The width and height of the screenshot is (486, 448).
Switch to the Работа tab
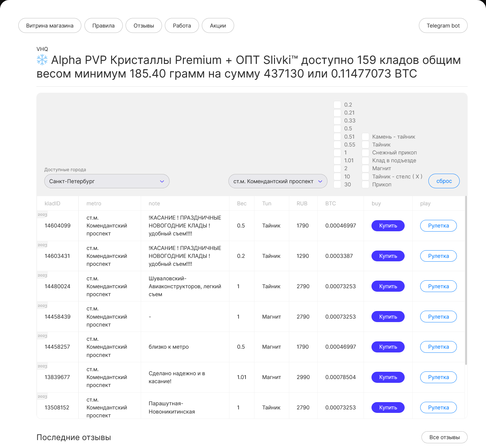[x=182, y=26]
